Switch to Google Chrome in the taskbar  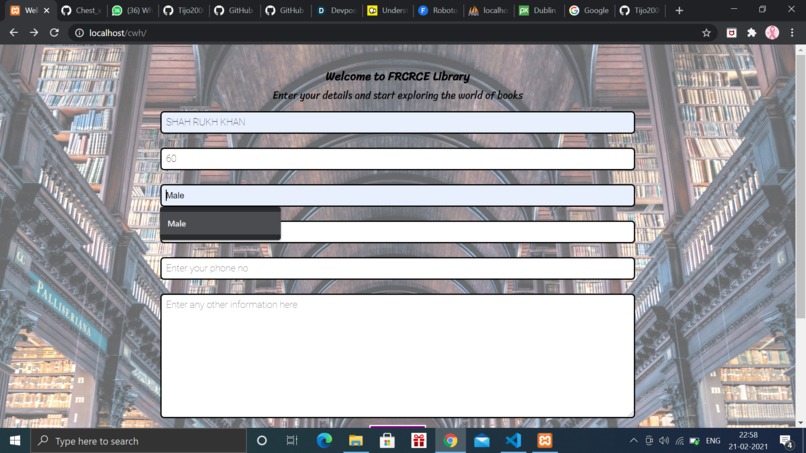point(450,441)
